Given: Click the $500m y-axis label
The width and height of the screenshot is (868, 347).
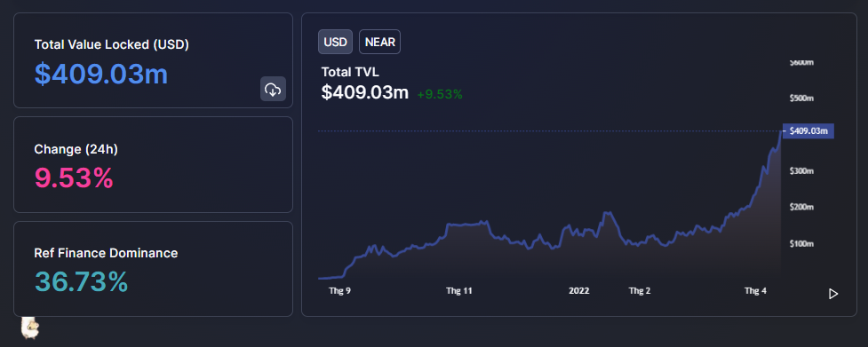Looking at the screenshot, I should [801, 99].
